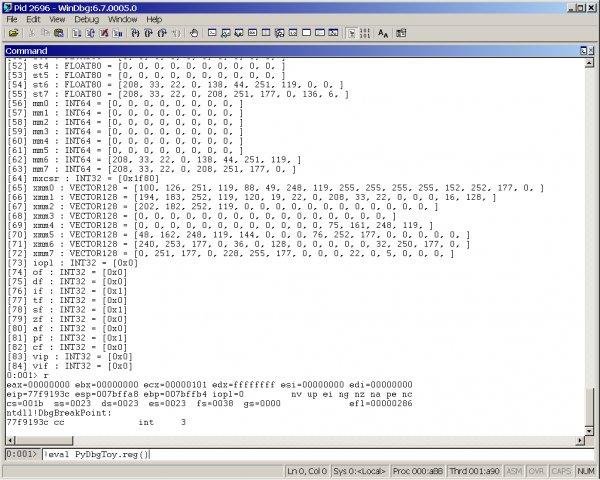Viewport: 600px width, 480px height.
Task: Click the 'eip=77f9193c' register value
Action: click(38, 394)
